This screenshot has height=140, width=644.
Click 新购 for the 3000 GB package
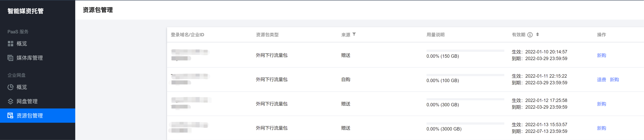pos(601,128)
